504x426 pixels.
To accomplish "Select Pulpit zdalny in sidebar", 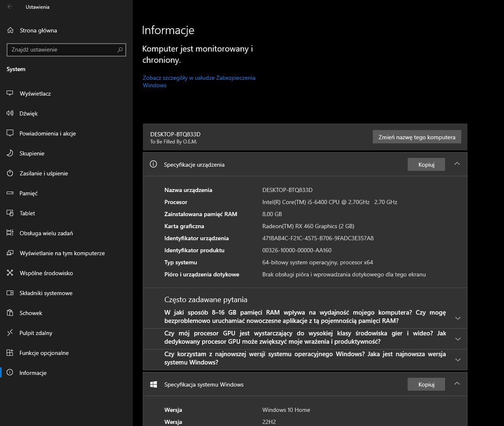I will 66,333.
